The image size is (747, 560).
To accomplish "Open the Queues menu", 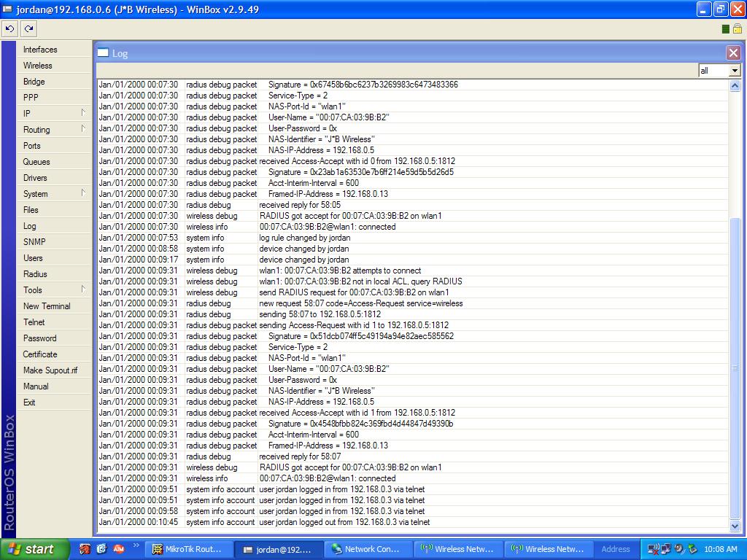I will (x=54, y=162).
